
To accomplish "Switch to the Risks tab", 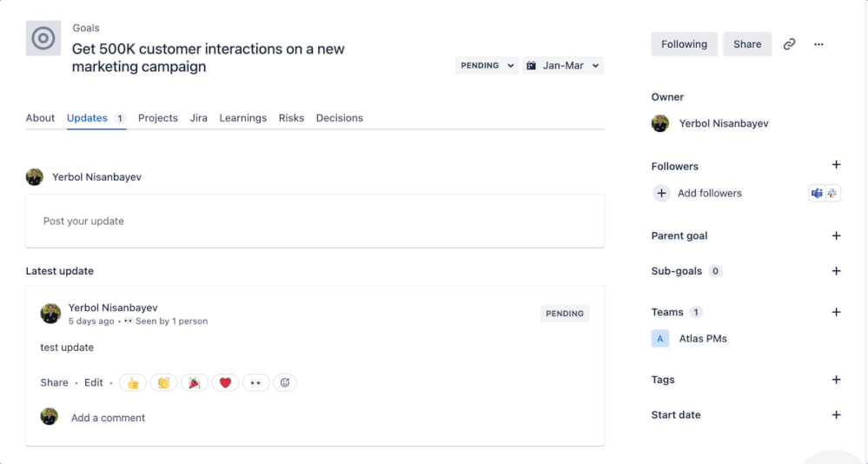I will [291, 118].
